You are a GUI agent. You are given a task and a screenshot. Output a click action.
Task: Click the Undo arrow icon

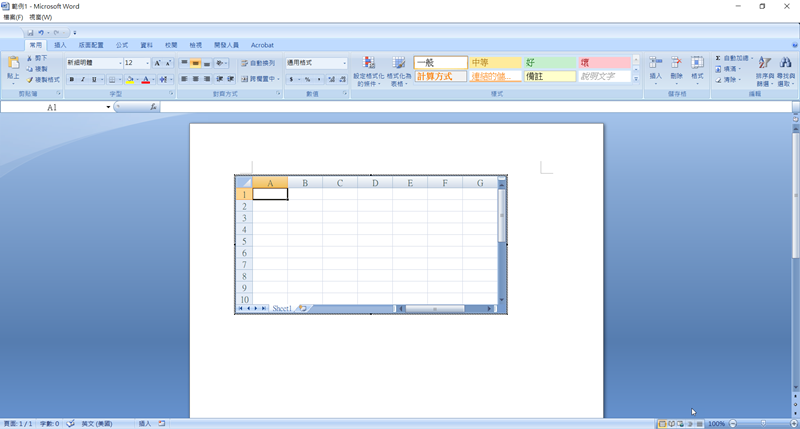(x=41, y=33)
